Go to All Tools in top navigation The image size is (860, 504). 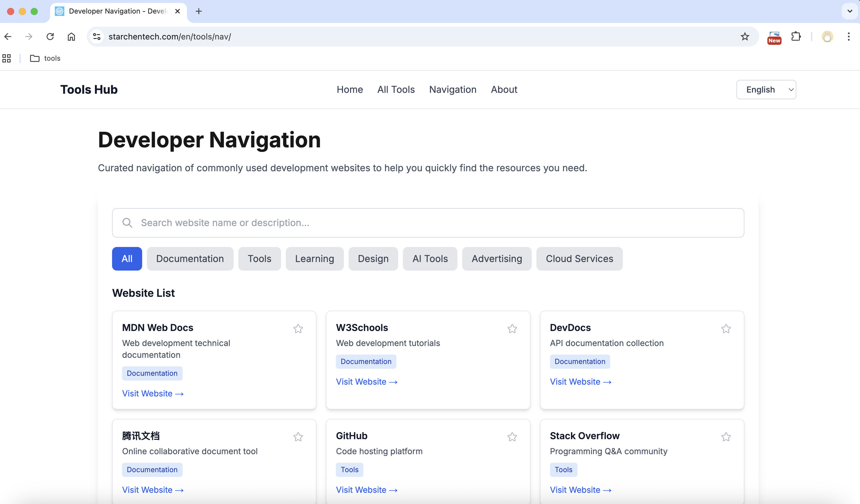396,90
